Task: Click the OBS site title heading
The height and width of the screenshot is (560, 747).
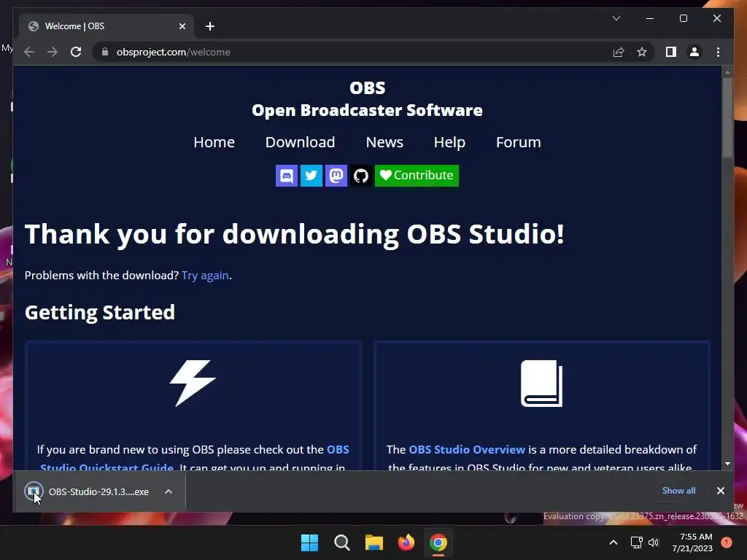Action: pyautogui.click(x=368, y=87)
